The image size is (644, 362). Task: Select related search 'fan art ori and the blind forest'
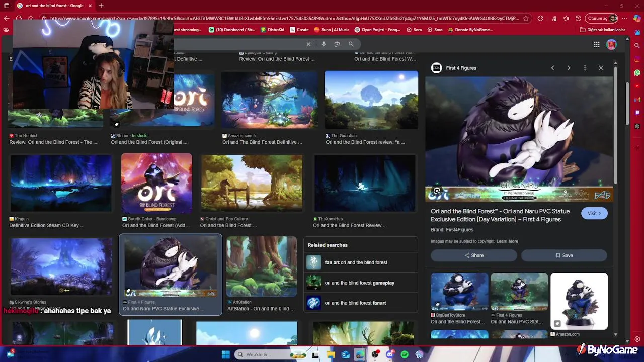point(361,262)
